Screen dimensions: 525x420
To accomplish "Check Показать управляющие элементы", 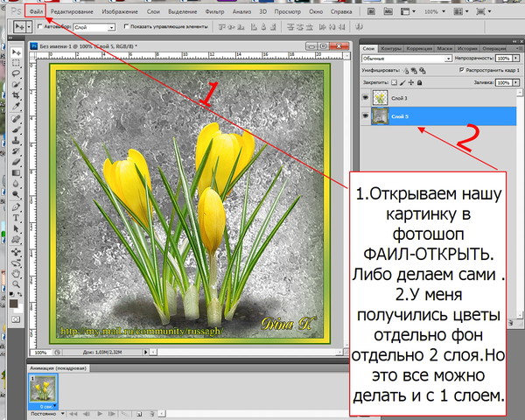I will 126,26.
